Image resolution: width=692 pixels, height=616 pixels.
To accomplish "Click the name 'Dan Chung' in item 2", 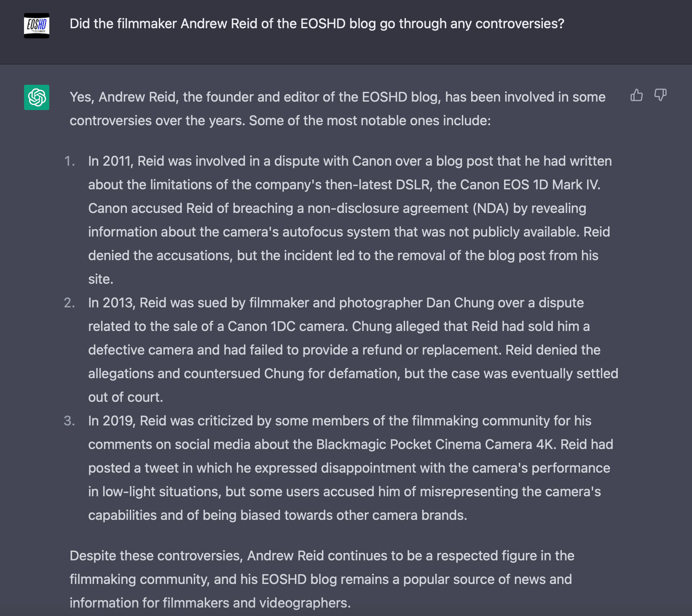I will click(x=454, y=303).
